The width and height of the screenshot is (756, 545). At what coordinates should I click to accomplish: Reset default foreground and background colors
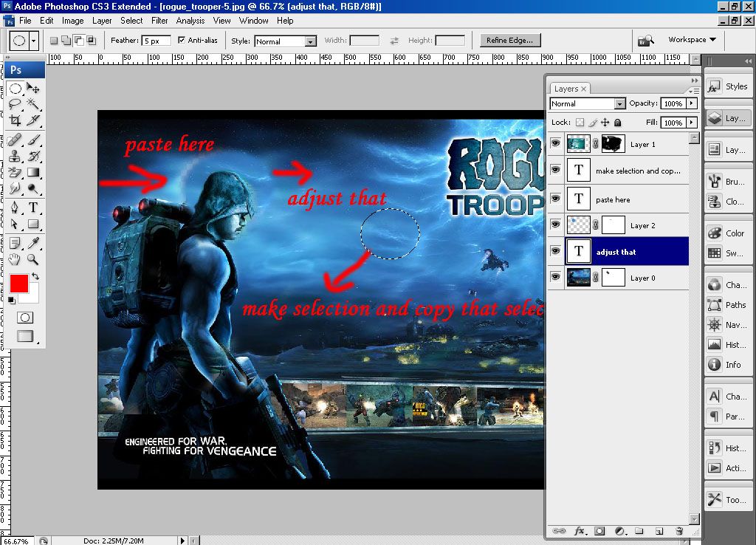click(12, 301)
